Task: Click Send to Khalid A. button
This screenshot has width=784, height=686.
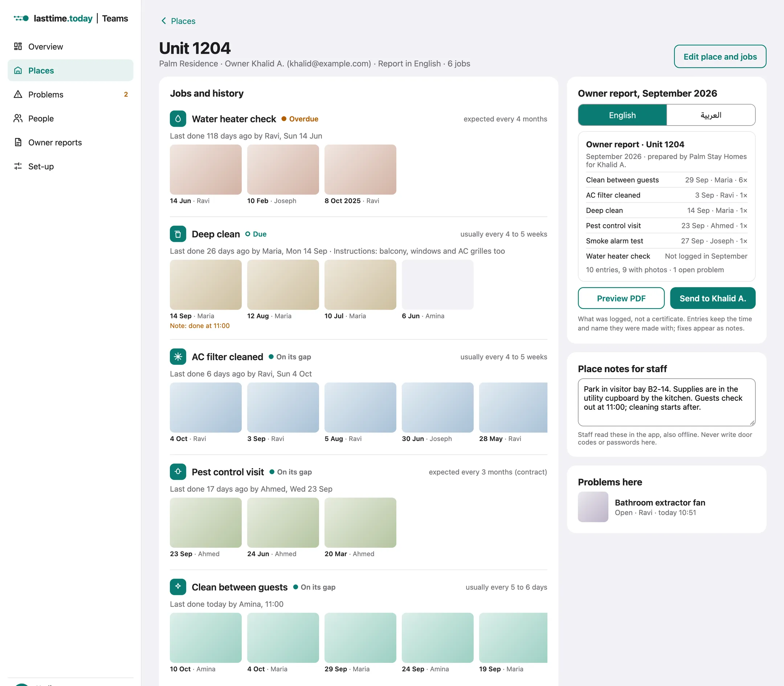Action: click(713, 298)
